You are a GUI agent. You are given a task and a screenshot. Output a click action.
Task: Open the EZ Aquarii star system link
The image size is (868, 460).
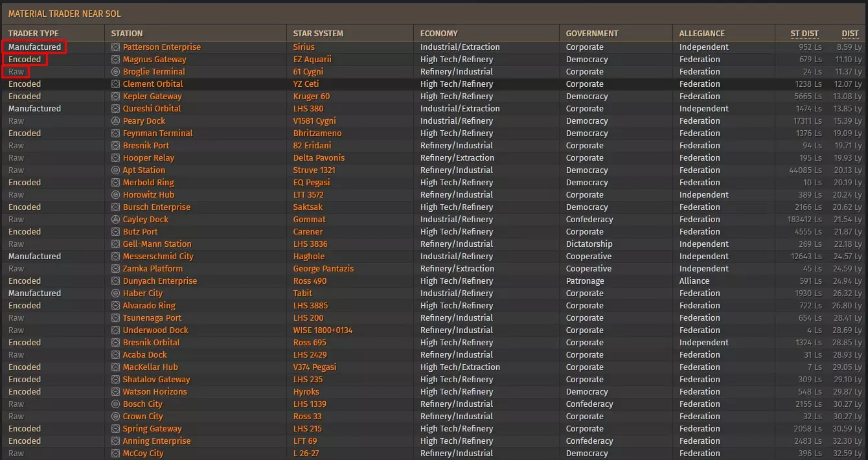312,60
